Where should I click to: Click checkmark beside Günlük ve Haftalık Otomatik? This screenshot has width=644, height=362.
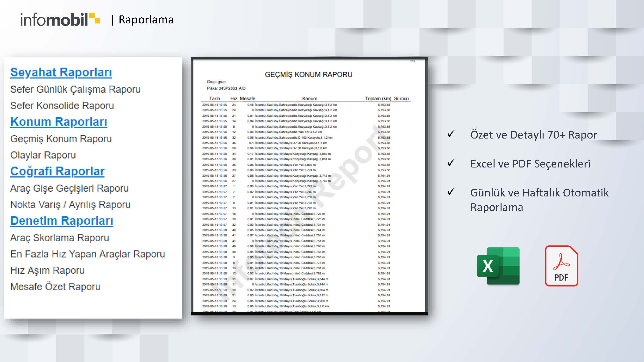coord(451,191)
